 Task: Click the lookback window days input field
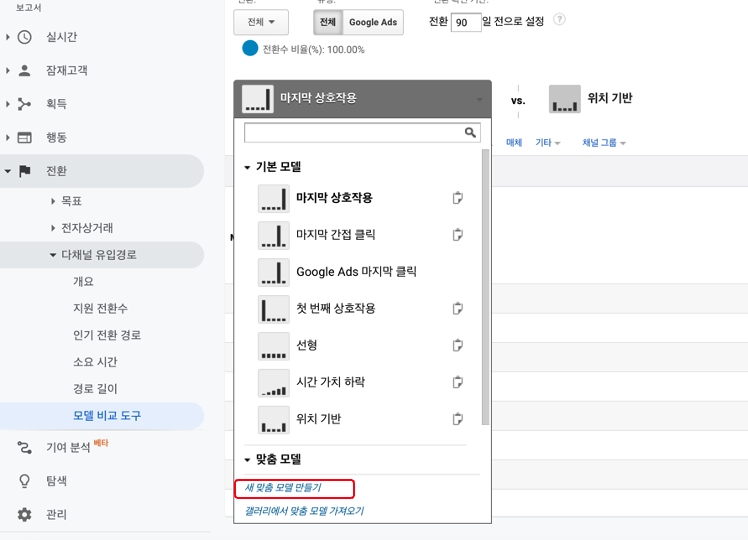coord(465,22)
